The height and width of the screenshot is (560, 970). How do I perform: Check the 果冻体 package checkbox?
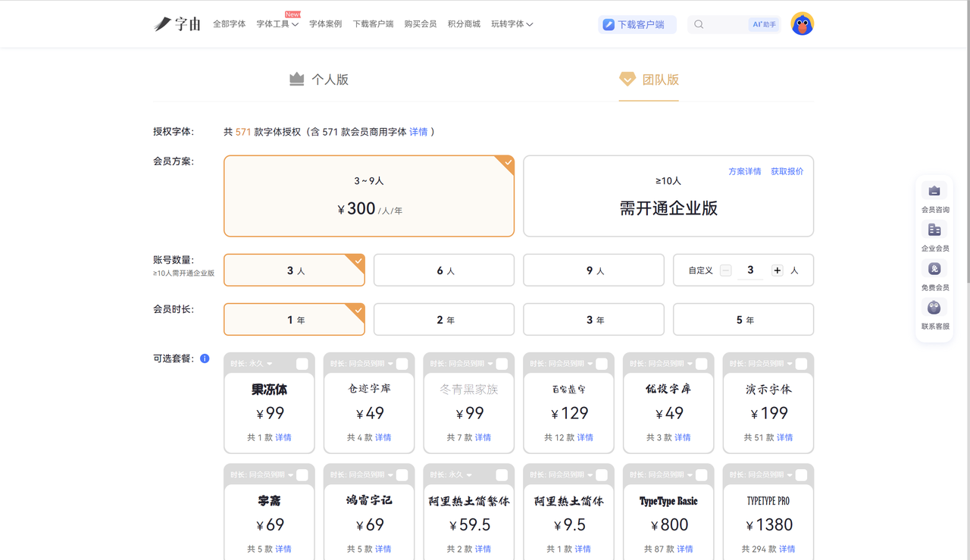(x=302, y=364)
